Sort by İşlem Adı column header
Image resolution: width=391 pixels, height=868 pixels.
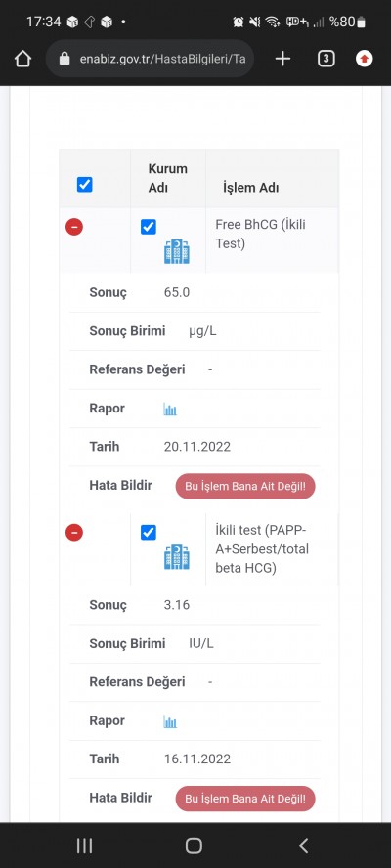(250, 188)
